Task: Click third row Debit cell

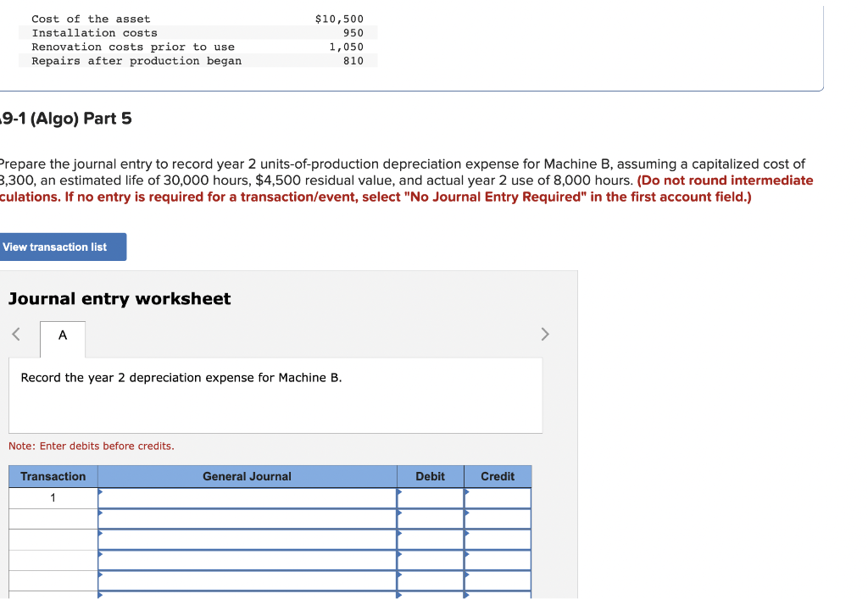Action: [430, 540]
